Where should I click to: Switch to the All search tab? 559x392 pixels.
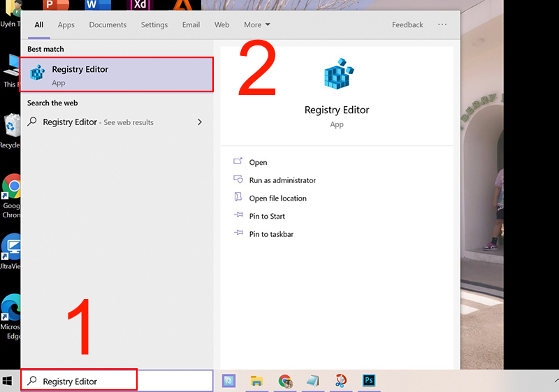(39, 24)
